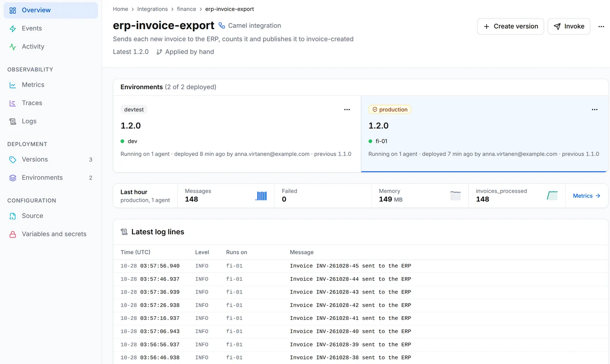Screen dimensions: 610x364
Task: Click the Memory sparkline chart
Action: pyautogui.click(x=455, y=196)
